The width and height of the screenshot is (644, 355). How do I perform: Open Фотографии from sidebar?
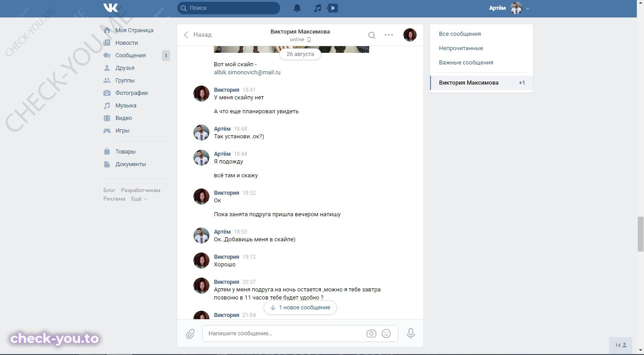coord(132,93)
